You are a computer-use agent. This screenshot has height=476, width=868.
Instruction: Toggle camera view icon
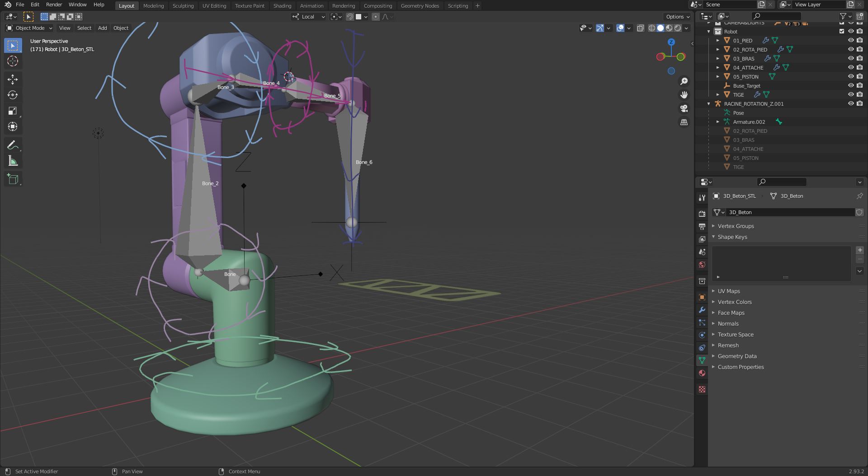coord(684,108)
